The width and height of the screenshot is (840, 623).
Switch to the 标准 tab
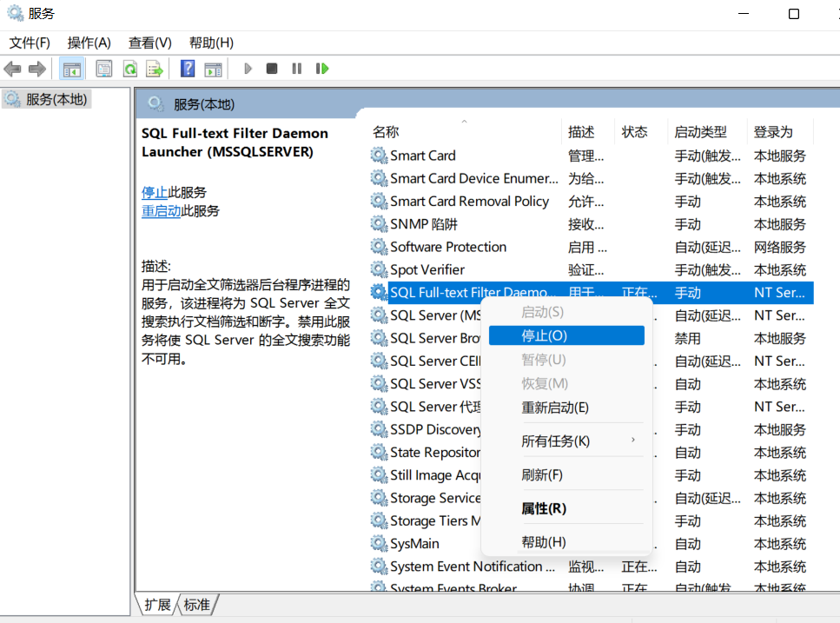196,605
